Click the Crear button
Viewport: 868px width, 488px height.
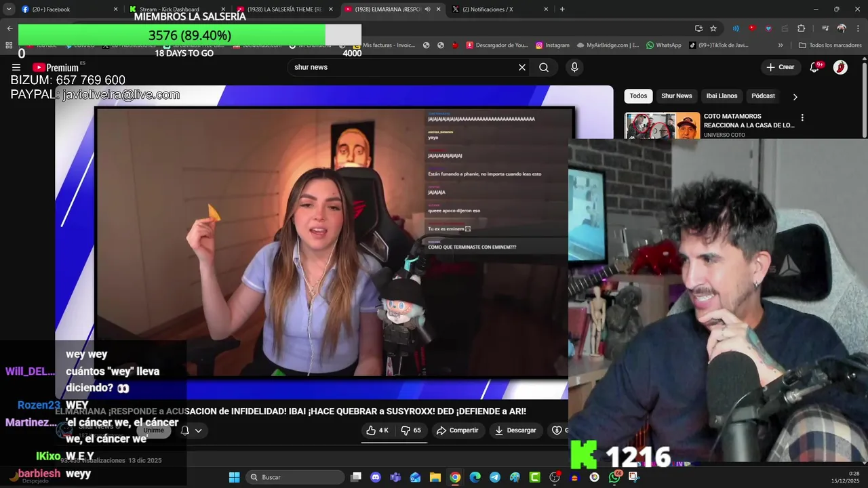780,67
